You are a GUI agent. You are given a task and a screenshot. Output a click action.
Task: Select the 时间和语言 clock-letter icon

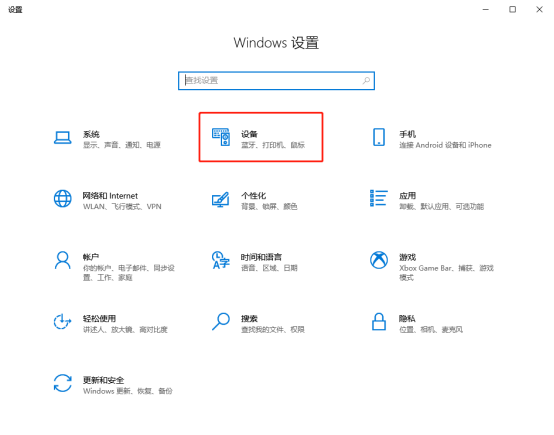click(x=221, y=260)
